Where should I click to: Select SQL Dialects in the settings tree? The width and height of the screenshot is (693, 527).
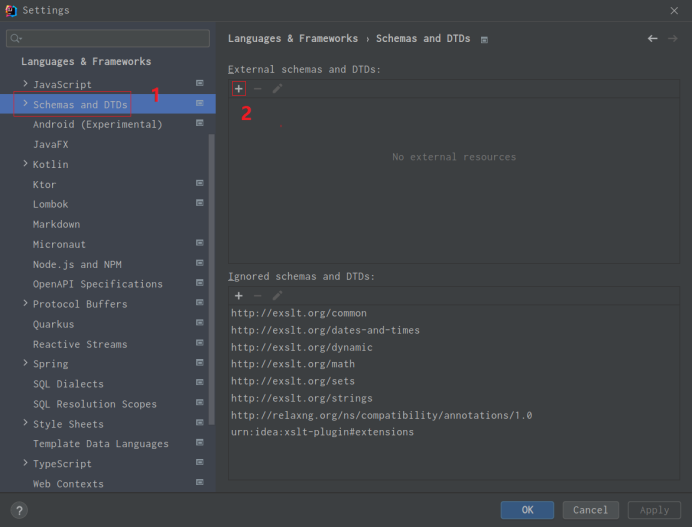click(x=68, y=384)
